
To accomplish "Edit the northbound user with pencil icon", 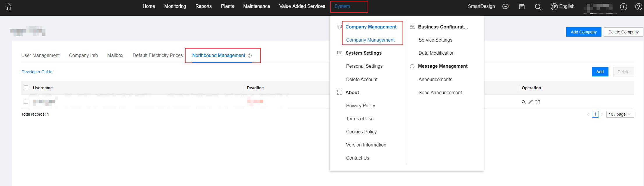I will 531,102.
